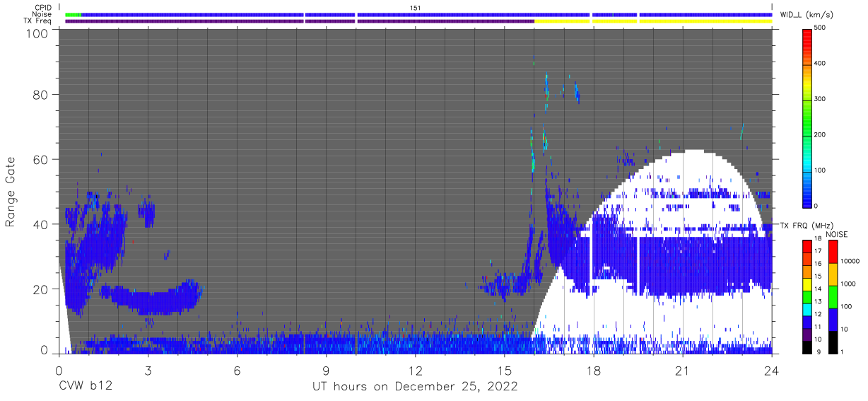The image size is (868, 401).
Task: Click the 'CPID' label
Action: tap(45, 8)
